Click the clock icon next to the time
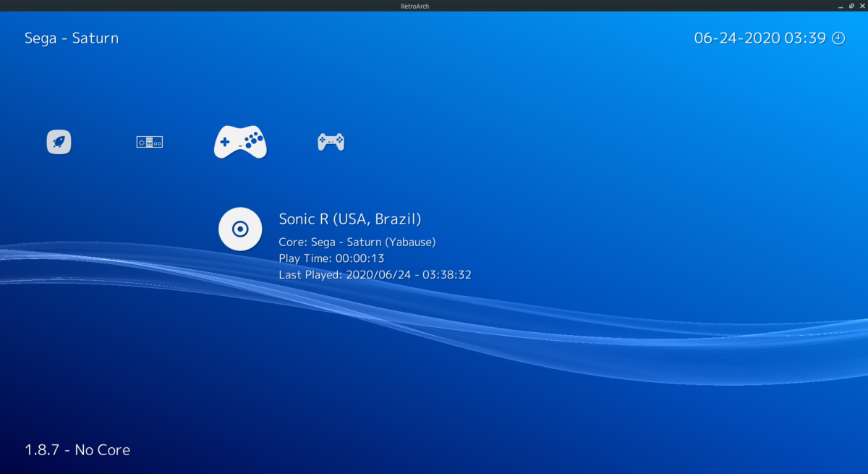 tap(839, 38)
